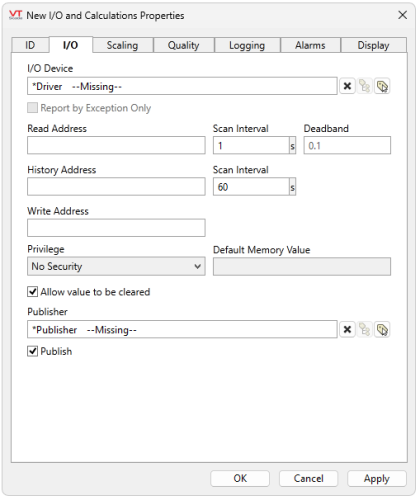Apply the property changes
This screenshot has width=420, height=500.
pyautogui.click(x=377, y=478)
